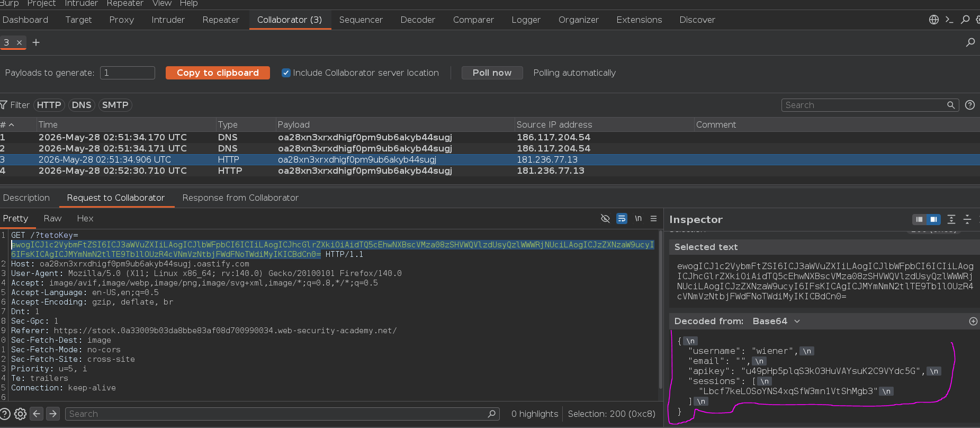Open the globe browser icon in top bar
Viewport: 980px width, 428px height.
pyautogui.click(x=934, y=20)
